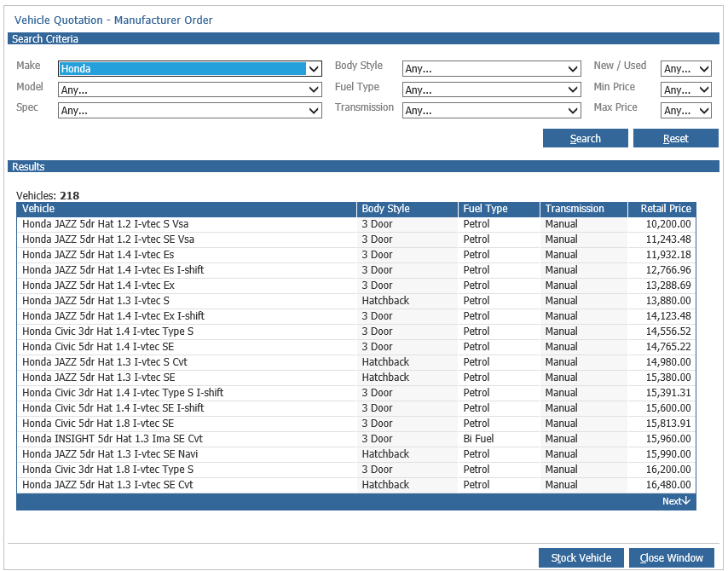Select the Honda INSIGHT 5dr Hat row
The image size is (728, 571).
click(x=356, y=439)
